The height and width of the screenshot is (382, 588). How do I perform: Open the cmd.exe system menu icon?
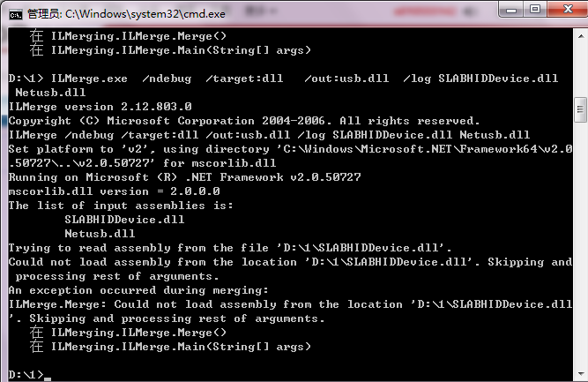(x=15, y=14)
